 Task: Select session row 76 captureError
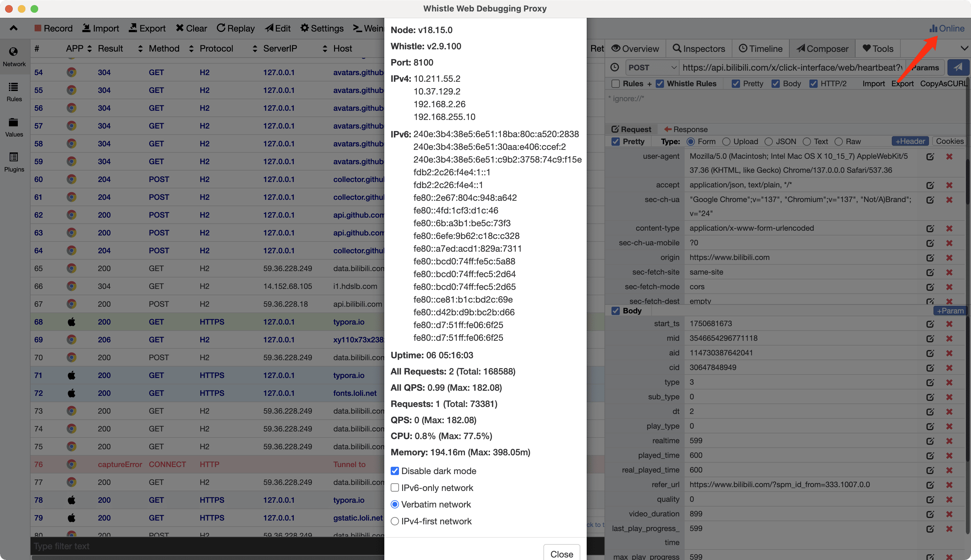[x=207, y=464]
